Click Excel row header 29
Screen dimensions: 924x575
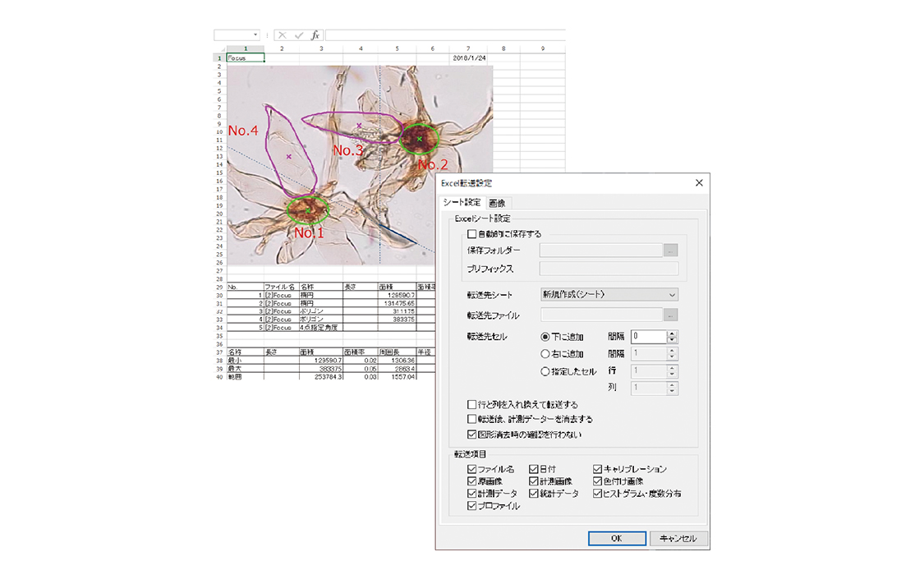coord(219,287)
